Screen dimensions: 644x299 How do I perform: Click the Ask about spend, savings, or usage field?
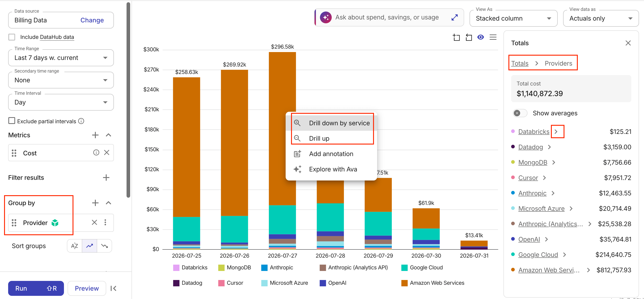click(x=390, y=17)
